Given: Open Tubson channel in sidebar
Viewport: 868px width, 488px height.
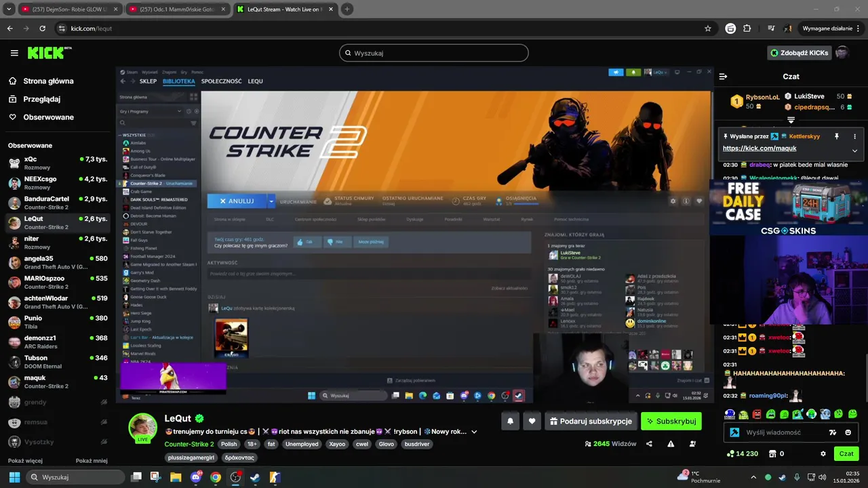Looking at the screenshot, I should click(x=58, y=362).
